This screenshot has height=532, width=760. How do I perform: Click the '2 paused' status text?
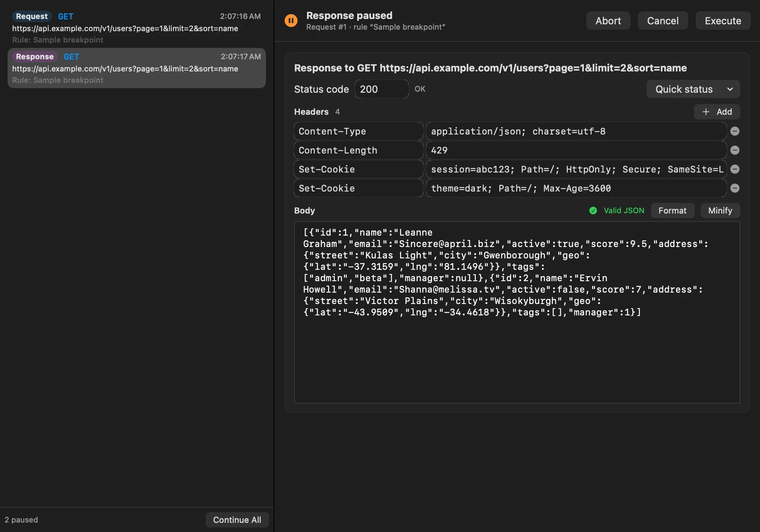pos(21,520)
